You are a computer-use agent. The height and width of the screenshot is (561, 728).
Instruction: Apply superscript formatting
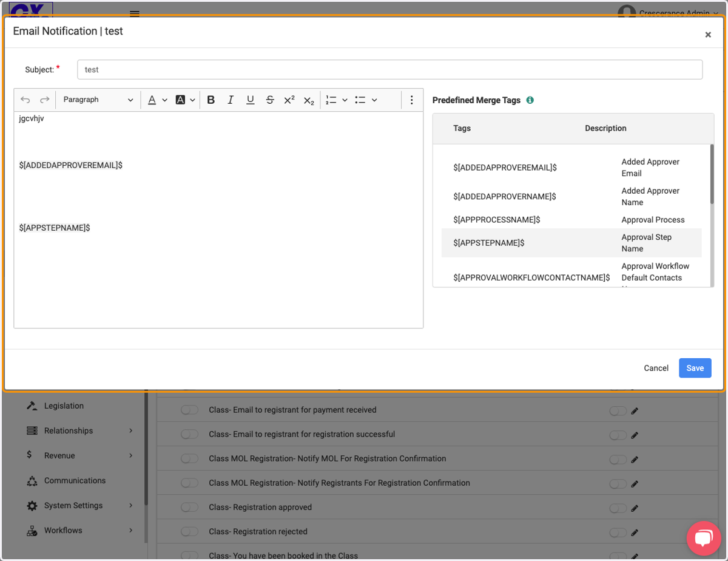[289, 100]
